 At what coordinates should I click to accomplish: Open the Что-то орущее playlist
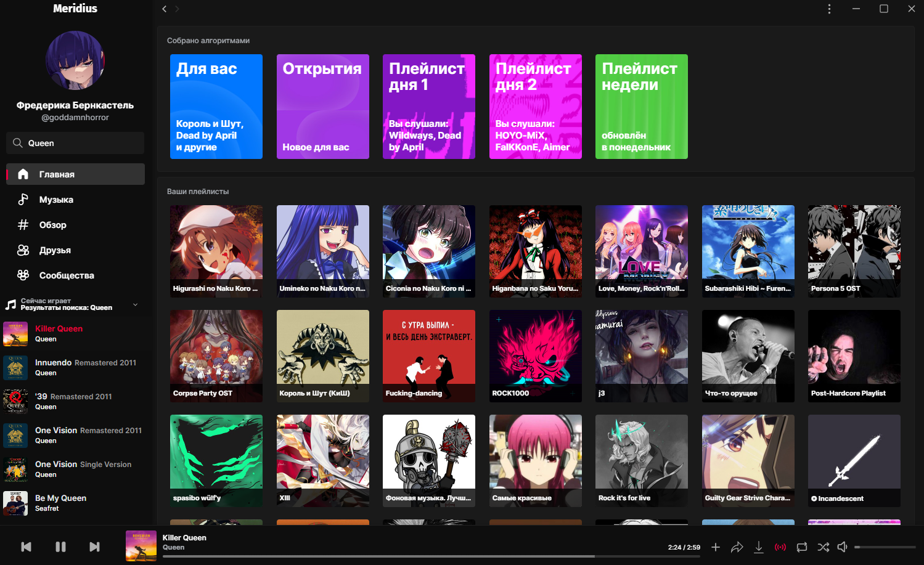748,356
